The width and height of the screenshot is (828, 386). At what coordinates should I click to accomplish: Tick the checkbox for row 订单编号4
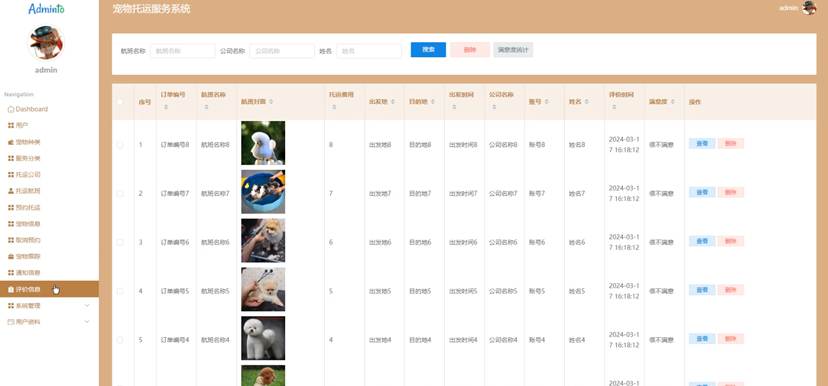120,340
